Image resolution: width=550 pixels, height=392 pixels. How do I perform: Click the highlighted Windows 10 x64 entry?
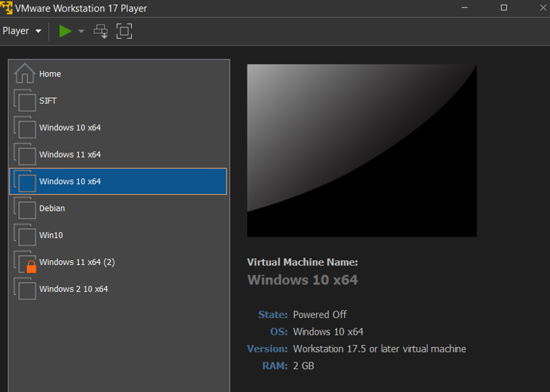pos(118,182)
